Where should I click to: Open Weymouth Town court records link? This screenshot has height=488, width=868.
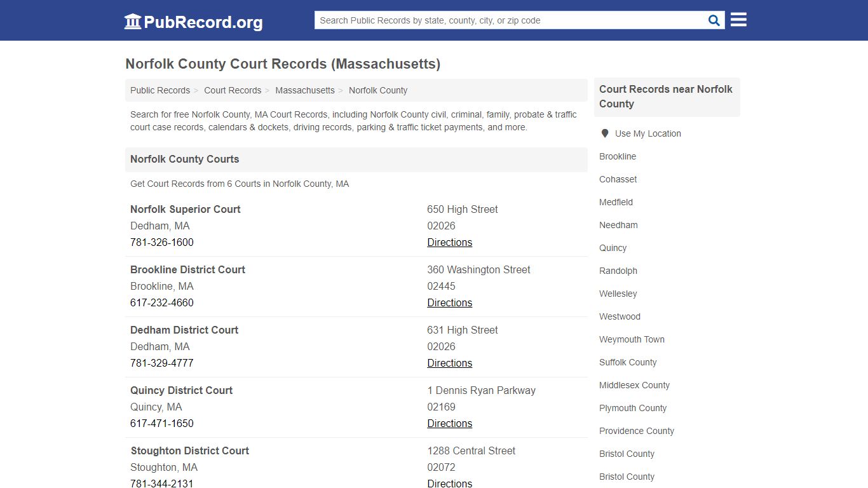click(x=632, y=339)
